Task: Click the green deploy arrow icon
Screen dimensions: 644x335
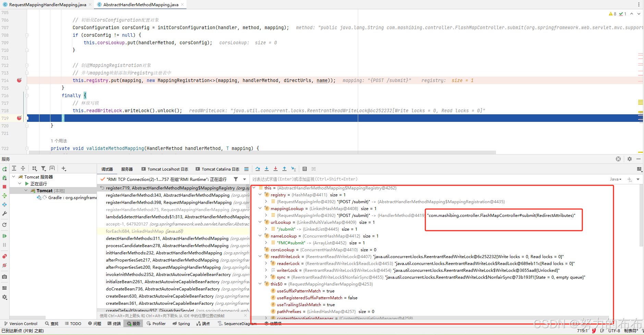Action: pyautogui.click(x=4, y=196)
